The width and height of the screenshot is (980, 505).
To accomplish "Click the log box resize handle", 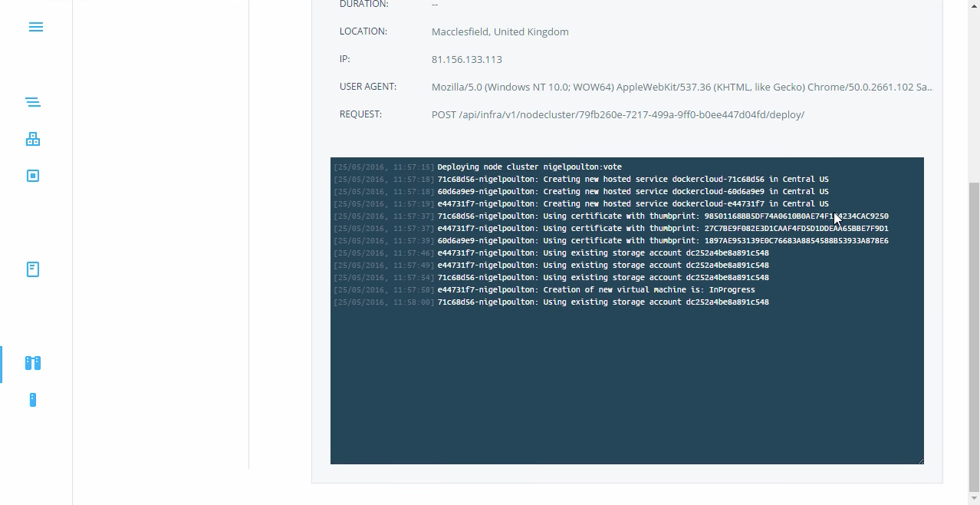I will (919, 460).
